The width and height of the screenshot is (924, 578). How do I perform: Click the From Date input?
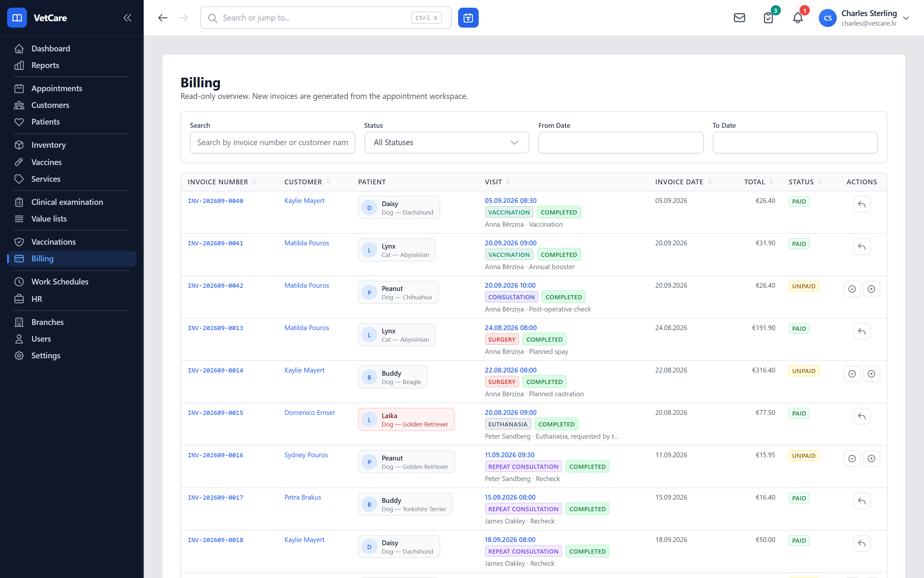click(x=621, y=143)
